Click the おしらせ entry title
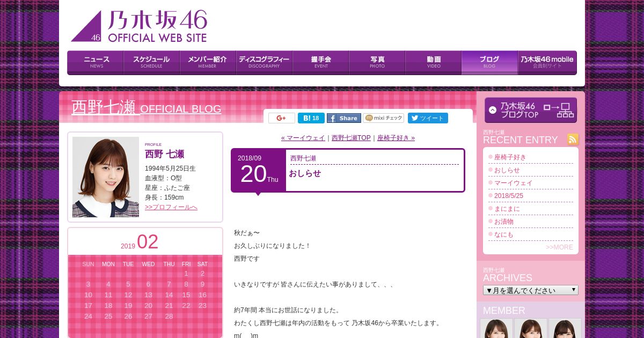This screenshot has height=338, width=644. coord(305,173)
